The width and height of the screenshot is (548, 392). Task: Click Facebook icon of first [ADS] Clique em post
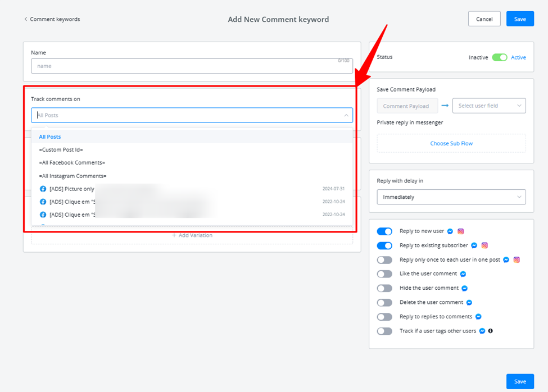click(x=43, y=202)
